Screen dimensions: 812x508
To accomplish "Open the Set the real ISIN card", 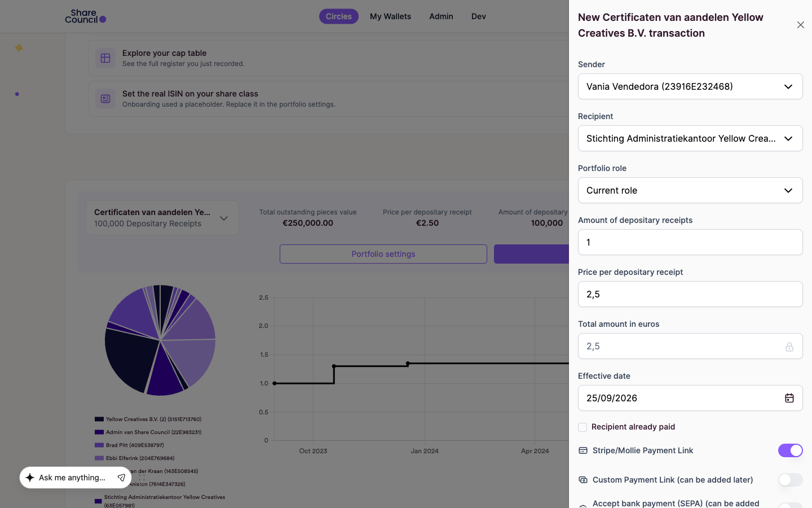I will (x=328, y=99).
